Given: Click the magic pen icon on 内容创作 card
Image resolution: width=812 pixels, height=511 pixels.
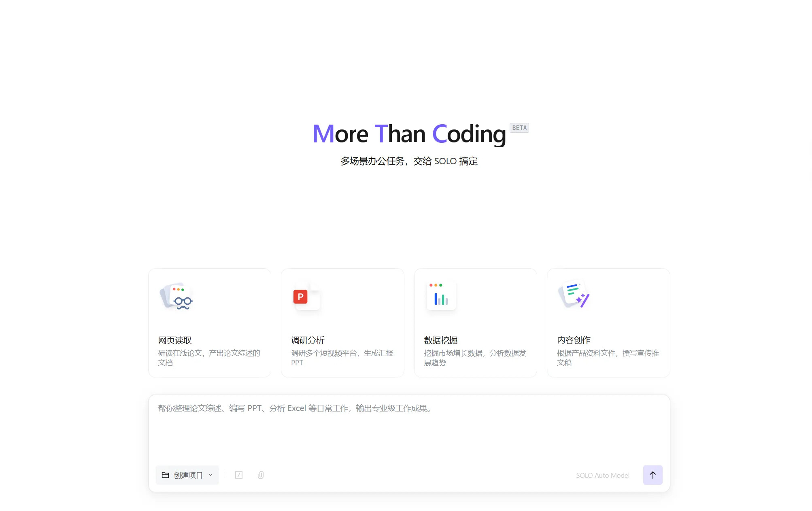Looking at the screenshot, I should (574, 295).
